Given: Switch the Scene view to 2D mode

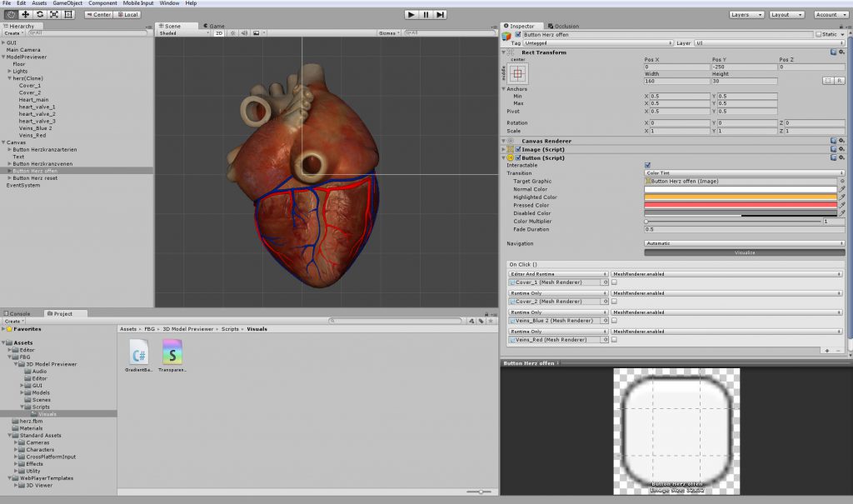Looking at the screenshot, I should click(217, 33).
